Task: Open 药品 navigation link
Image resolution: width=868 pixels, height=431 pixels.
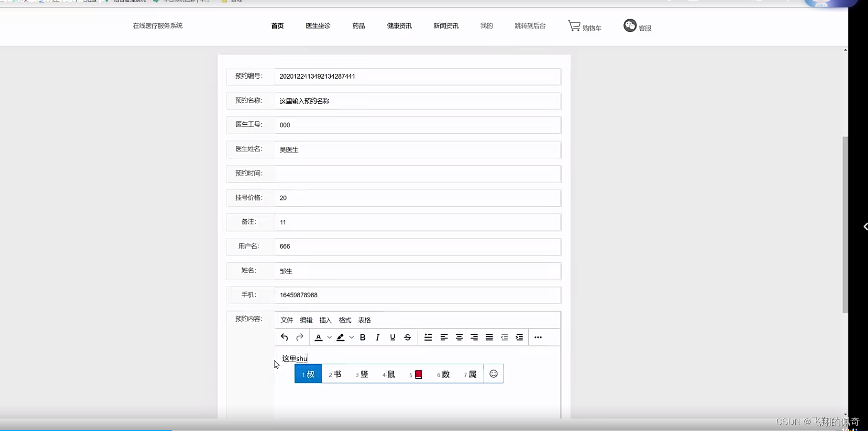Action: coord(358,26)
